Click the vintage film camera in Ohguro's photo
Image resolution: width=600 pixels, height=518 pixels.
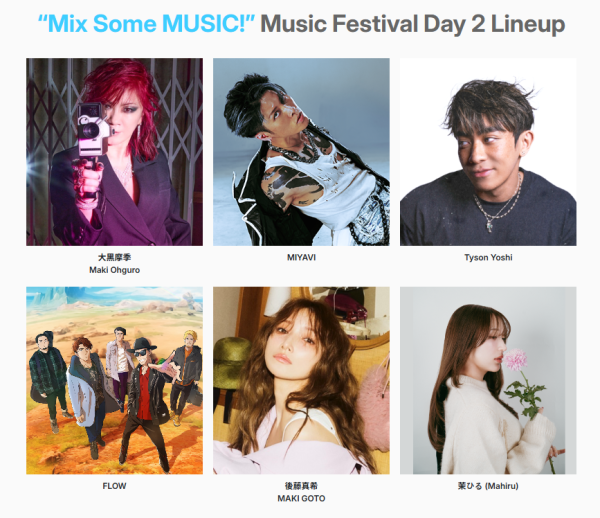pos(94,130)
